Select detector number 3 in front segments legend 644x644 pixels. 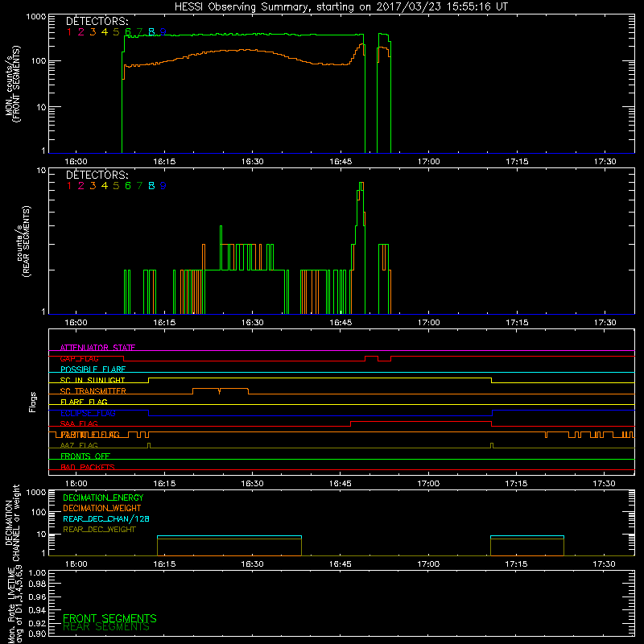click(93, 31)
